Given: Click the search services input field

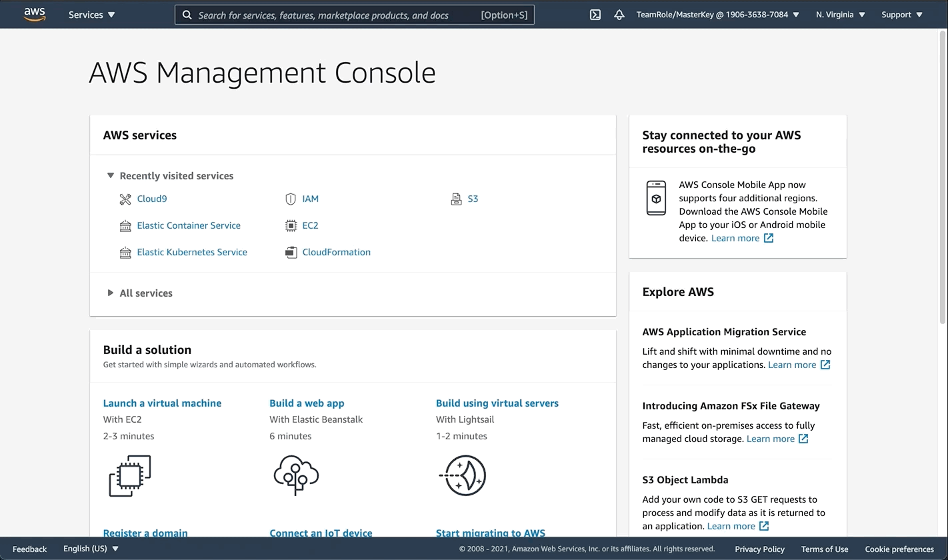Looking at the screenshot, I should pyautogui.click(x=355, y=15).
